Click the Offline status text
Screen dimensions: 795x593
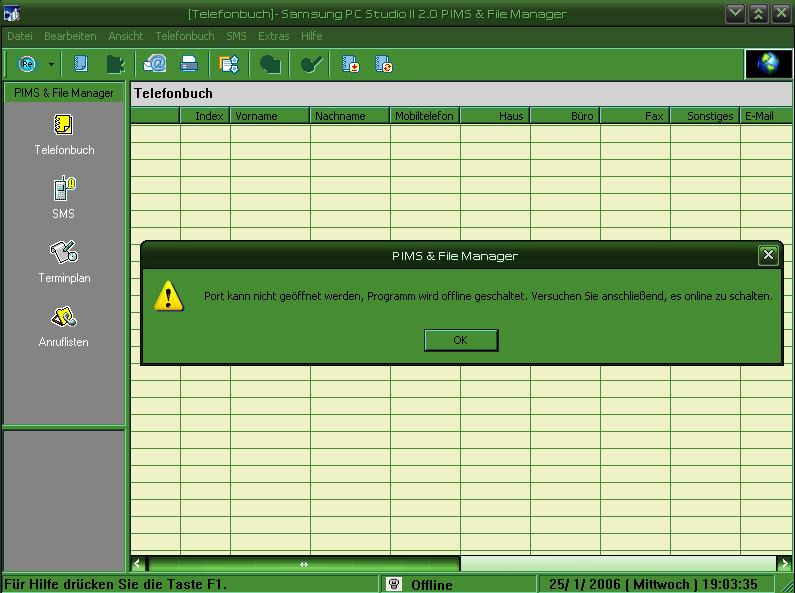click(x=432, y=585)
